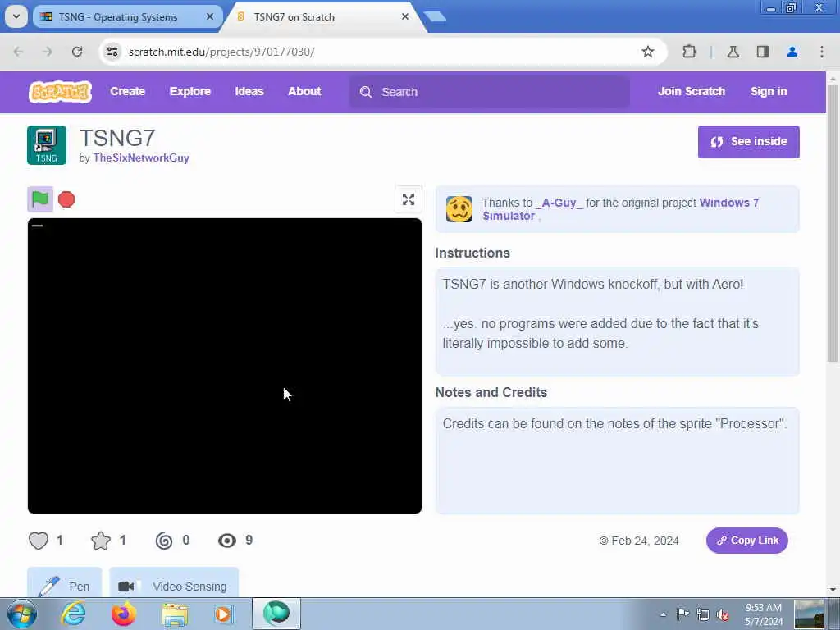Launch Firefox from taskbar
The width and height of the screenshot is (840, 630).
click(x=124, y=614)
